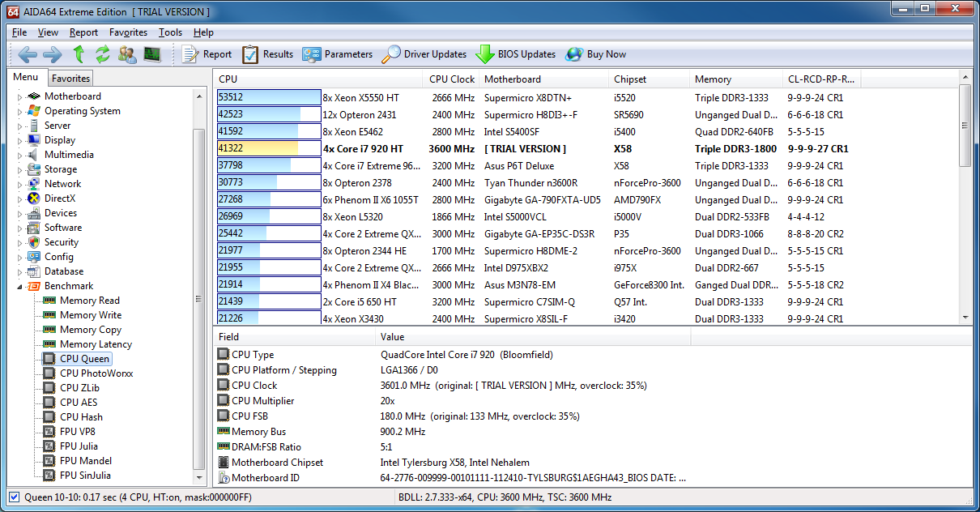
Task: Switch to the Favorites tab in the sidebar
Action: pyautogui.click(x=70, y=79)
